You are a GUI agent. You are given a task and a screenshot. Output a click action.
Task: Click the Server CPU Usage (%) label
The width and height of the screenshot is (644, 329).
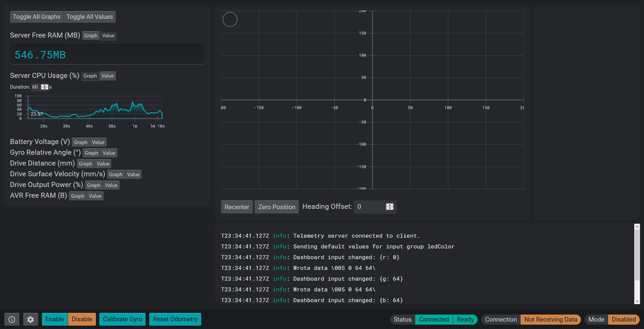[x=45, y=76]
